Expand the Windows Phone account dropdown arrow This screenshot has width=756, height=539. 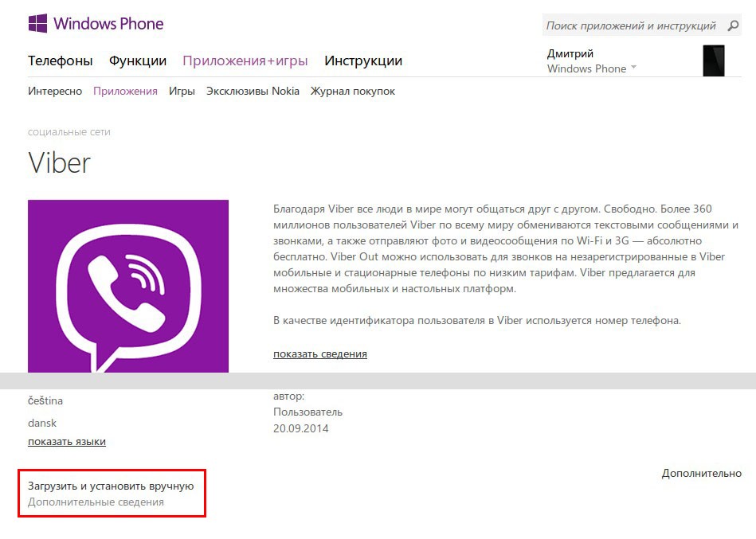[633, 67]
